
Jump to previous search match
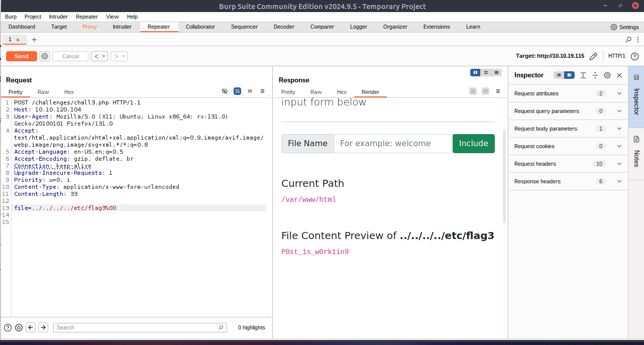(31, 327)
